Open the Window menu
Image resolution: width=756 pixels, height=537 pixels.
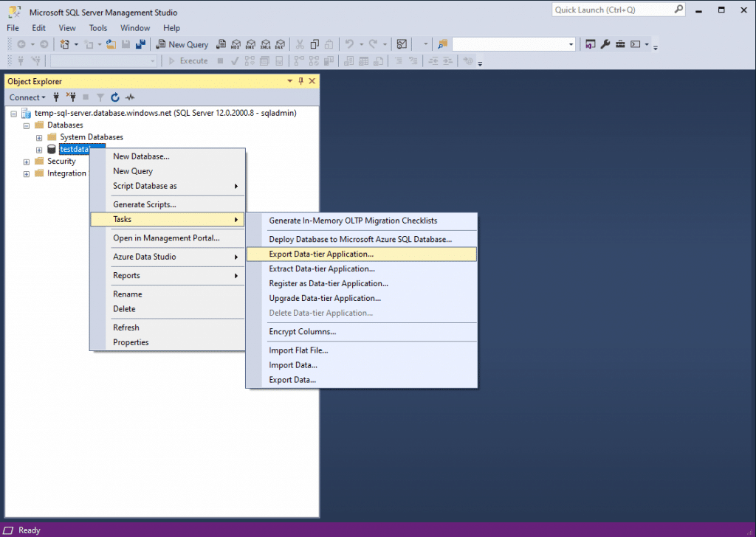(x=135, y=28)
